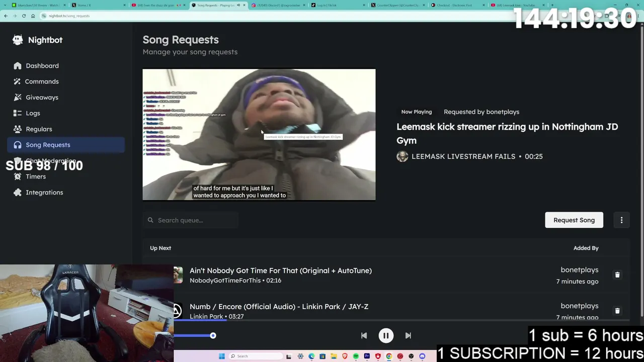The image size is (644, 362).
Task: Click the now playing video player
Action: (x=259, y=135)
